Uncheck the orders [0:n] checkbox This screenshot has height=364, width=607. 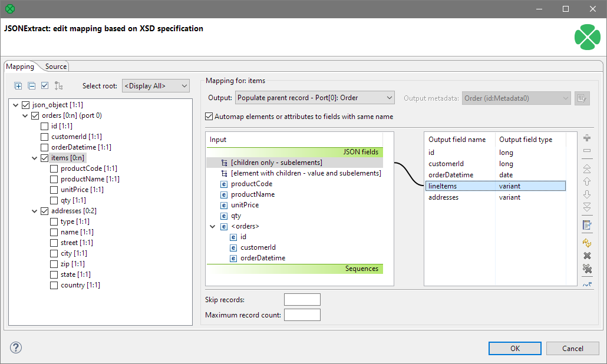(x=35, y=115)
